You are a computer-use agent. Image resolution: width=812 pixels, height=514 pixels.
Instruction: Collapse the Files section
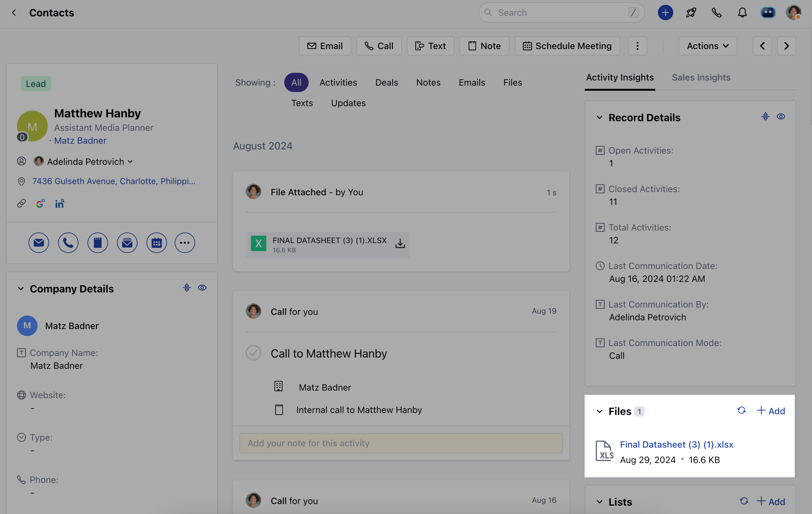click(600, 411)
